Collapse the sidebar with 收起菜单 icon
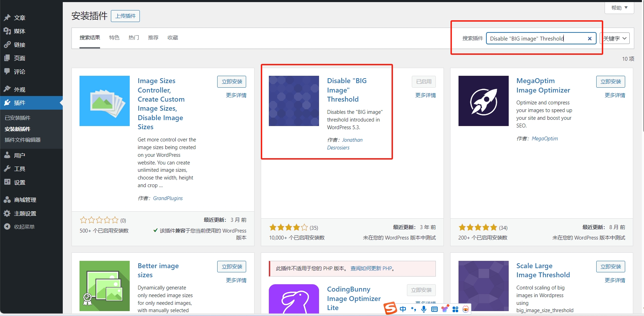The height and width of the screenshot is (316, 644). [7, 227]
